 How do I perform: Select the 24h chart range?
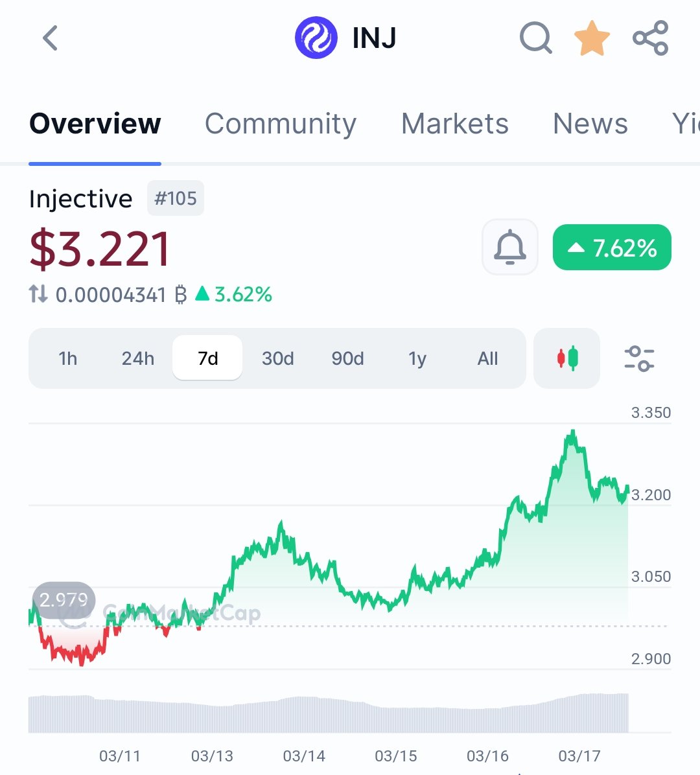pyautogui.click(x=138, y=358)
